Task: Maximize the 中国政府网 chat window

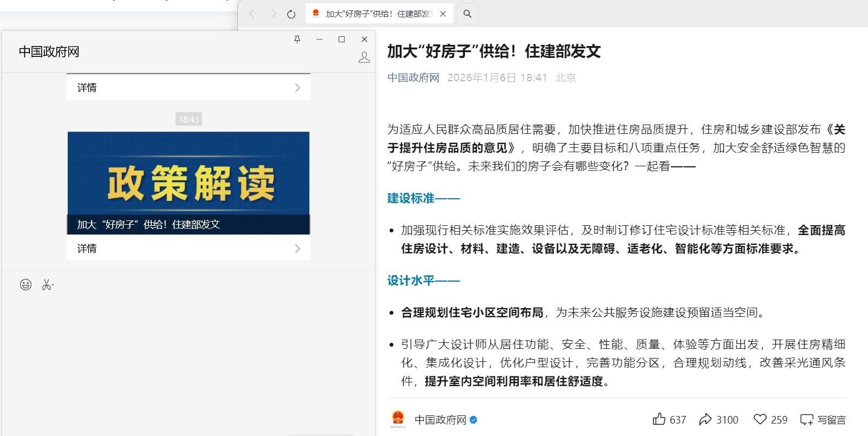Action: pyautogui.click(x=341, y=40)
